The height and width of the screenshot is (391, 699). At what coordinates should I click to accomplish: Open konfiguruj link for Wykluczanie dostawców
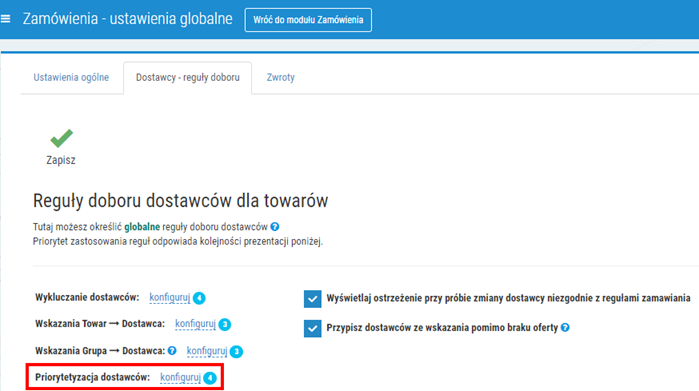pyautogui.click(x=169, y=297)
